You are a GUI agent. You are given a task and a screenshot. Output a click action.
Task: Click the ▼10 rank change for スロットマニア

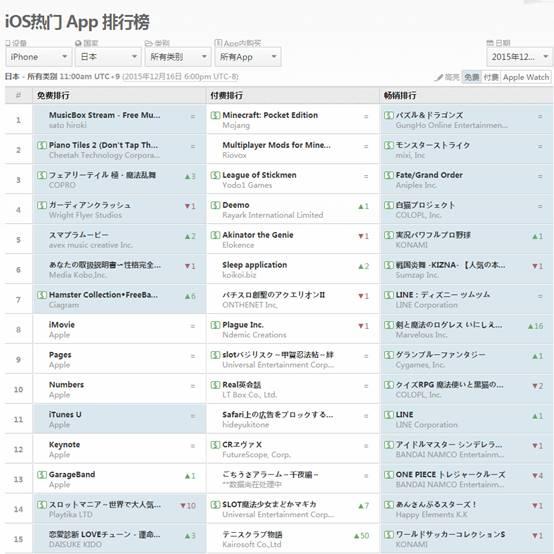(x=188, y=506)
